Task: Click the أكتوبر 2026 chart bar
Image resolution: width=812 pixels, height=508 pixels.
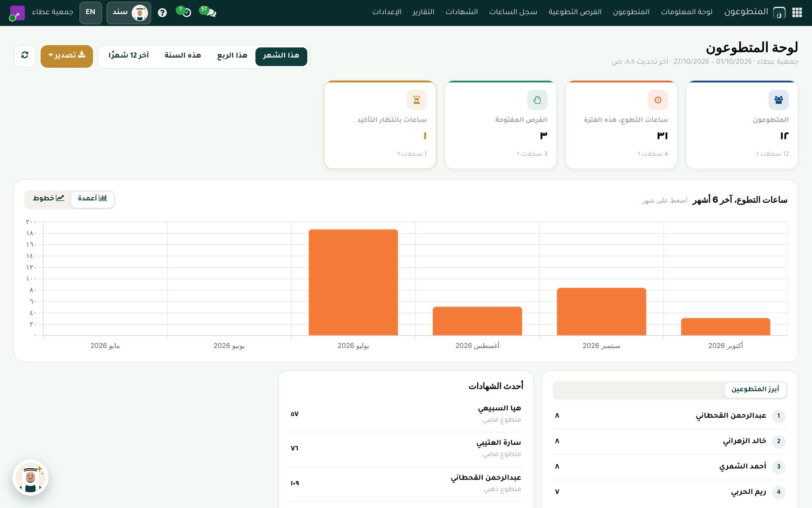Action: 725,327
